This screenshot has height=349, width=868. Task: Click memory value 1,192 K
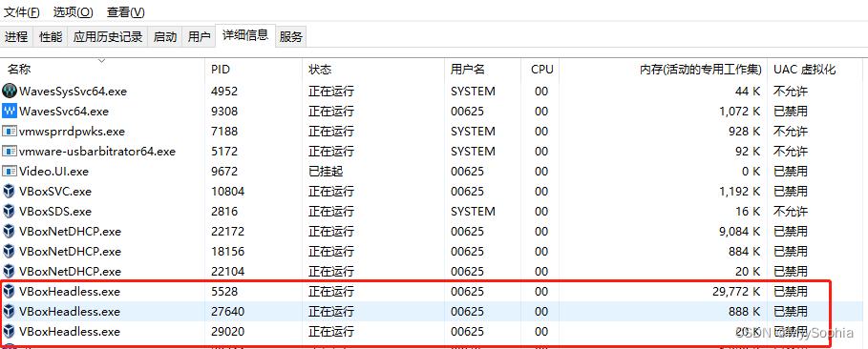(x=740, y=192)
